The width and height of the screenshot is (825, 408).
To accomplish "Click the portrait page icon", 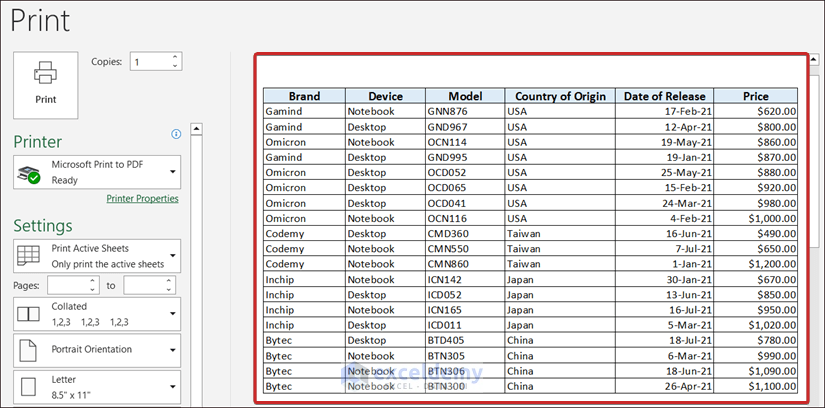I will tap(28, 350).
